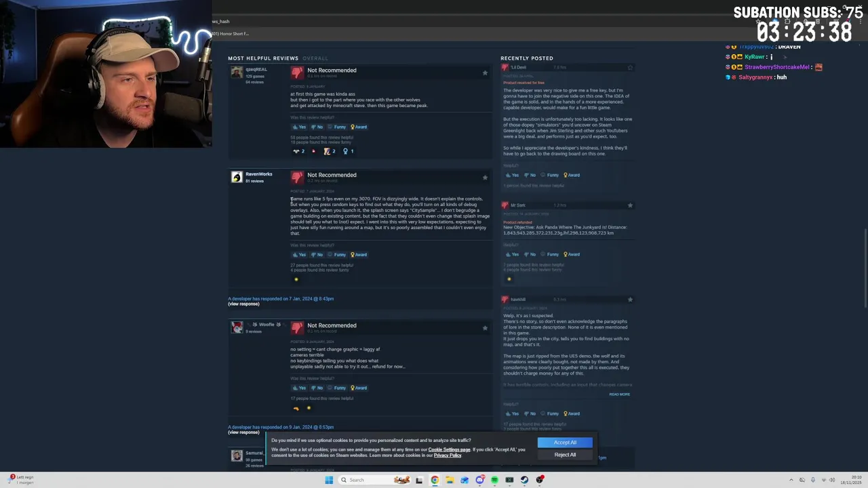Open Spotify from the taskbar

click(494, 480)
